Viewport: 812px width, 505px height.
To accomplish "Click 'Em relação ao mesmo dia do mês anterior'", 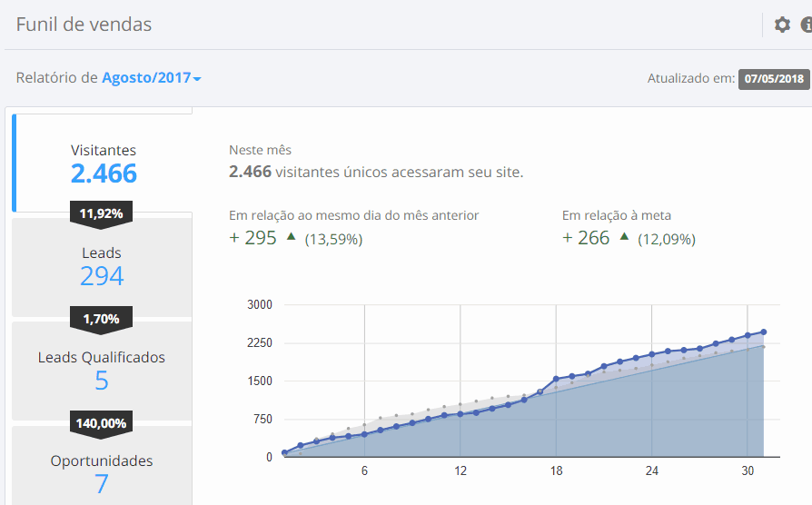I will (x=353, y=215).
